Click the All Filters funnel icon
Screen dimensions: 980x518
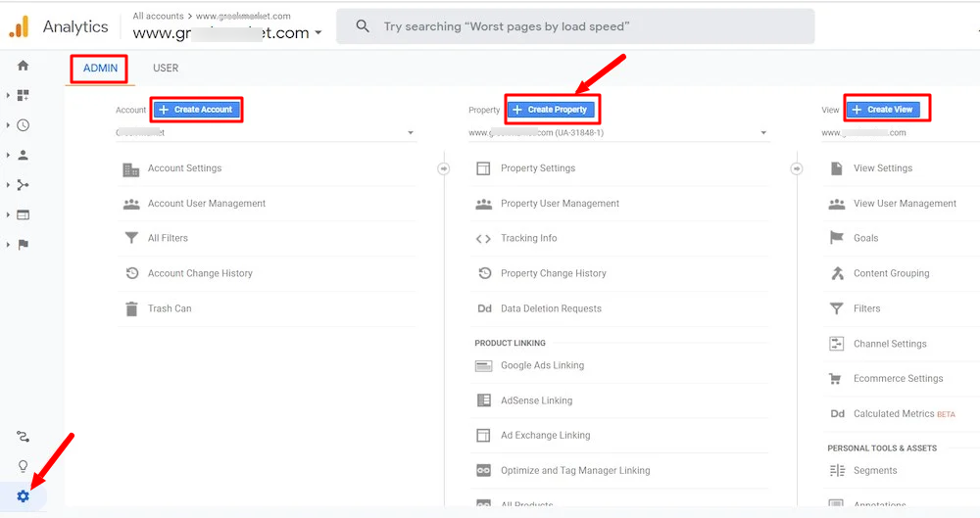[131, 238]
